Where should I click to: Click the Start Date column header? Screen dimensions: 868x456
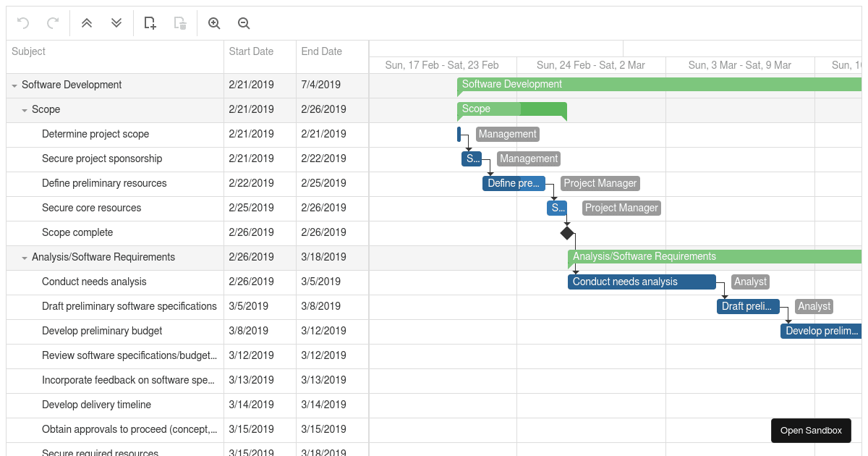251,51
